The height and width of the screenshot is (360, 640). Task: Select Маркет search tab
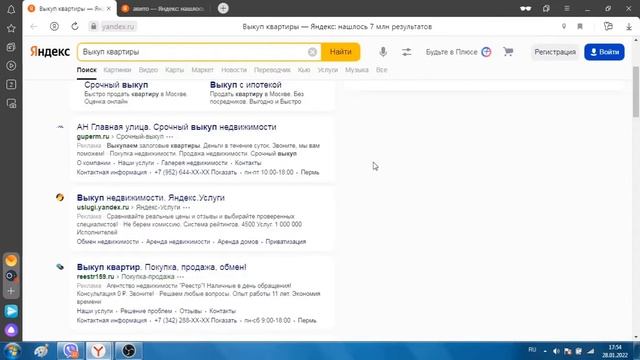coord(202,70)
